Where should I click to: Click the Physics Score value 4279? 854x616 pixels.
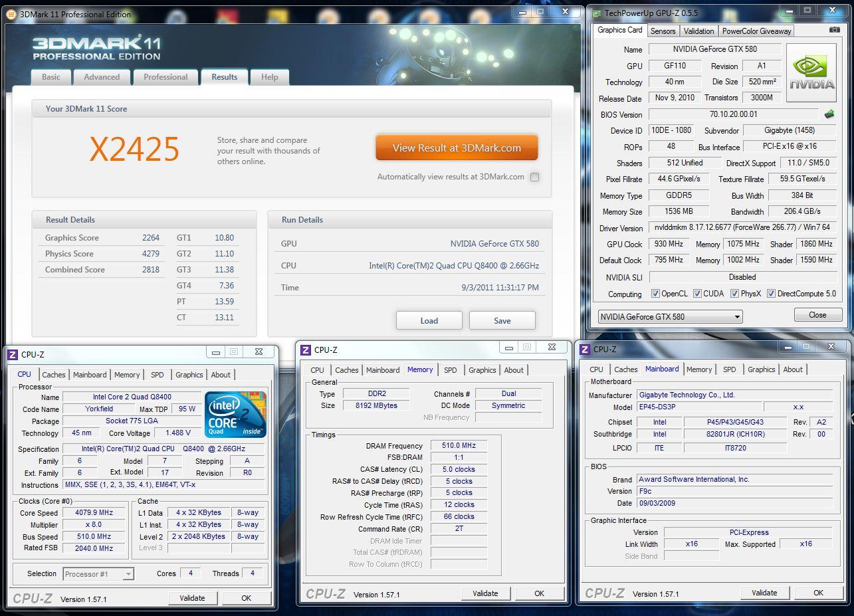click(150, 254)
